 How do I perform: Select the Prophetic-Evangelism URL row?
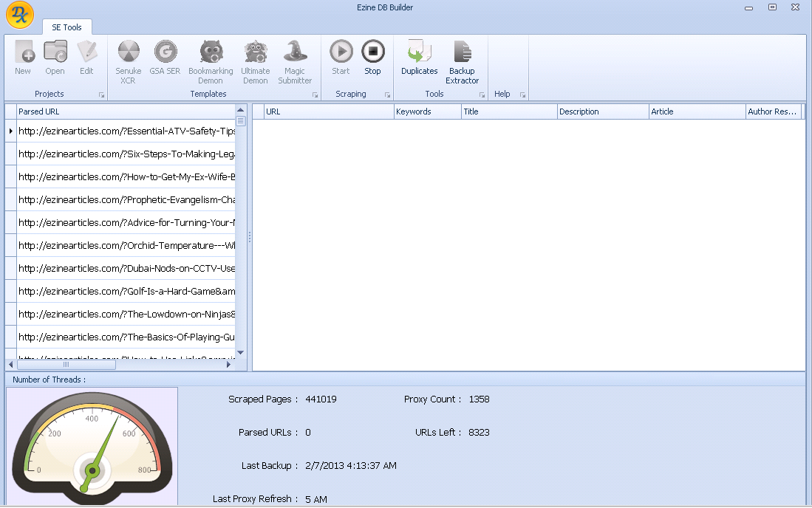pyautogui.click(x=126, y=199)
